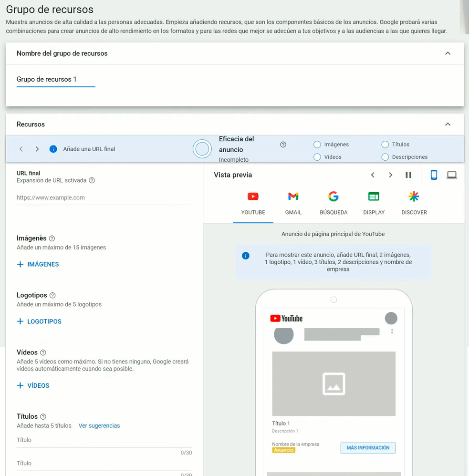
Task: Open help for Eficacia del anuncio
Action: (x=283, y=145)
